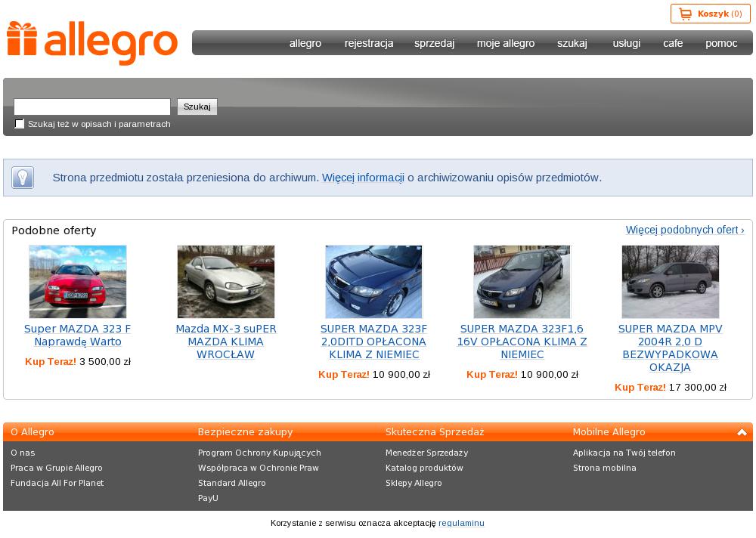Open 'SUPER MAZDA 323F 2,0DITD OPŁACONA' offer link

[x=373, y=342]
